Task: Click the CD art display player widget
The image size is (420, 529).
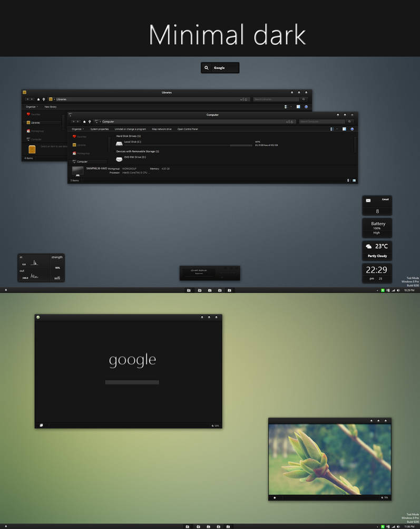Action: pyautogui.click(x=210, y=273)
